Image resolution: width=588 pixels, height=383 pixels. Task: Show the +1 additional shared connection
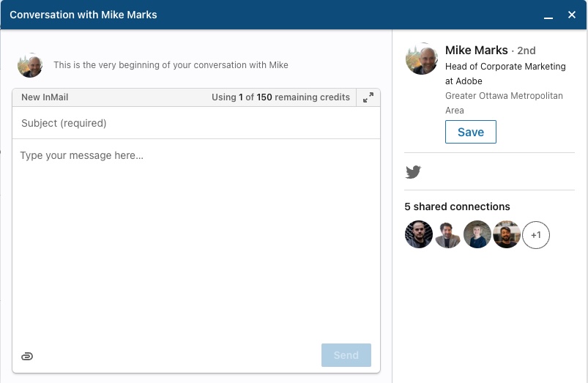tap(536, 235)
